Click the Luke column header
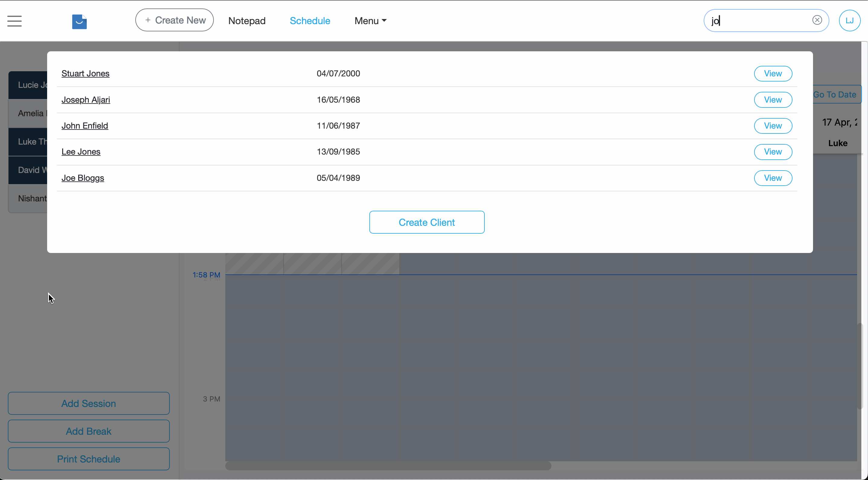Image resolution: width=868 pixels, height=480 pixels. tap(838, 143)
